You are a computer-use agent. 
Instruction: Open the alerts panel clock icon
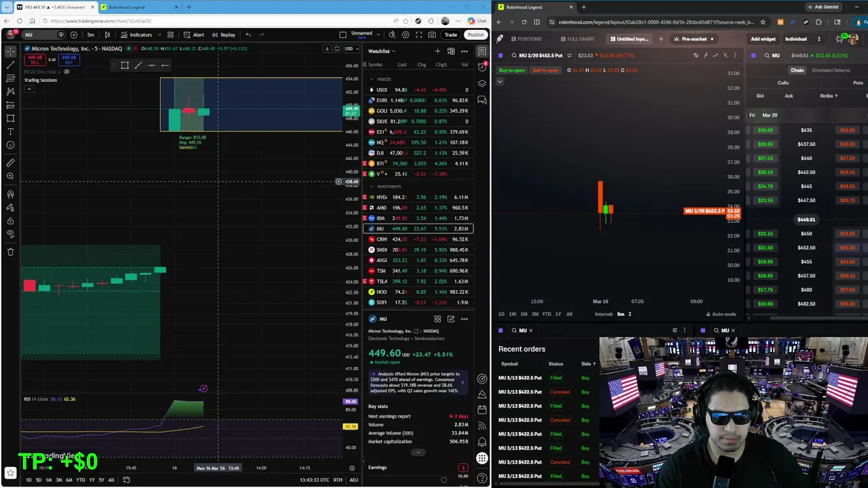(x=481, y=67)
